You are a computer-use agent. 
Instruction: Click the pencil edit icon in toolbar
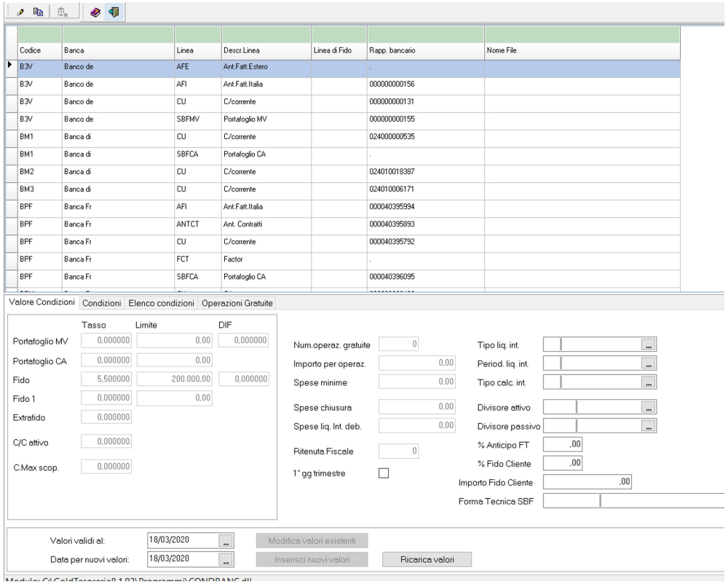point(21,12)
